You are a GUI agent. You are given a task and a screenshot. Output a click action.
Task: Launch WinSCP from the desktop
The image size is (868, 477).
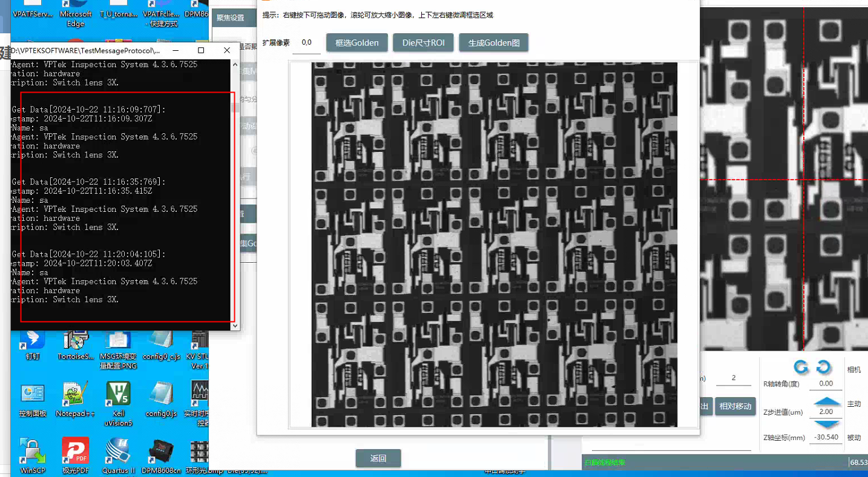pyautogui.click(x=32, y=455)
